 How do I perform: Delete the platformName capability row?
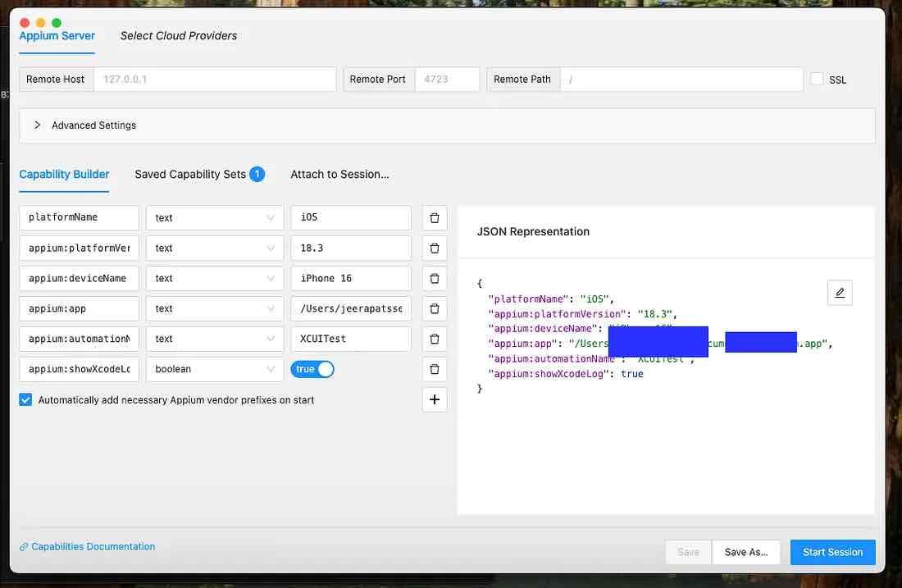435,218
